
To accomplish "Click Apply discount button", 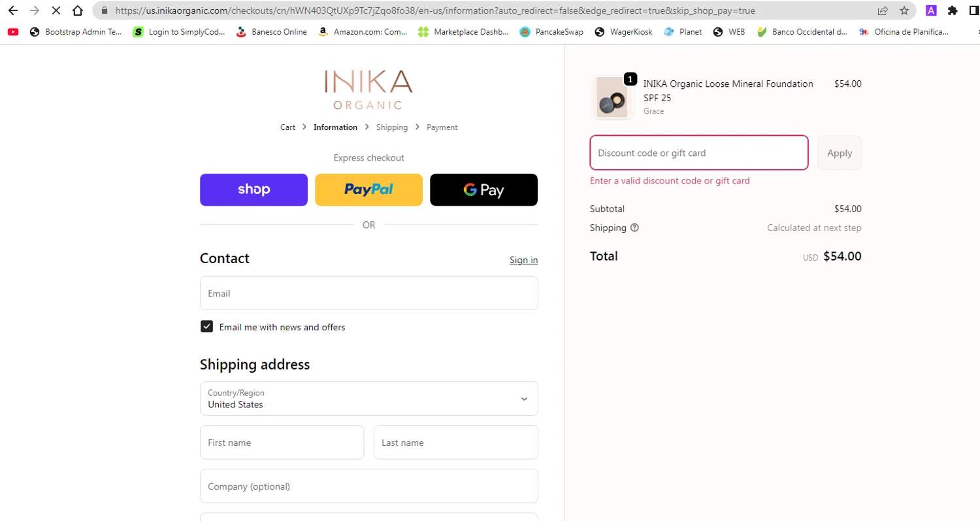I will pos(840,153).
